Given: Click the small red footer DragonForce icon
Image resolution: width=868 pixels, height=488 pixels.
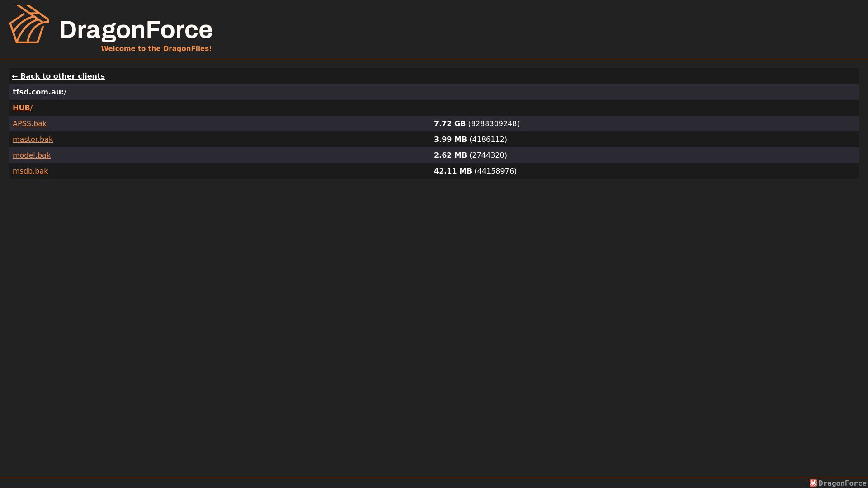Looking at the screenshot, I should click(x=813, y=483).
